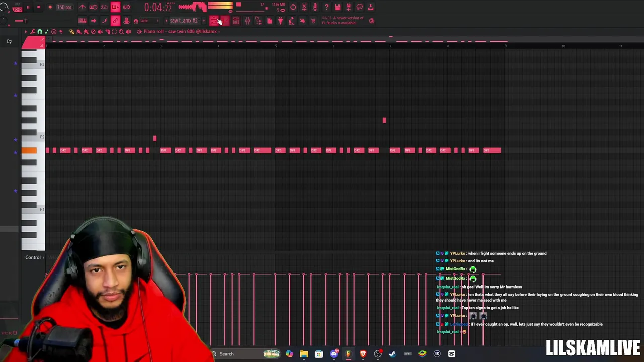
Task: Add new pattern with plus button
Action: pos(204,21)
